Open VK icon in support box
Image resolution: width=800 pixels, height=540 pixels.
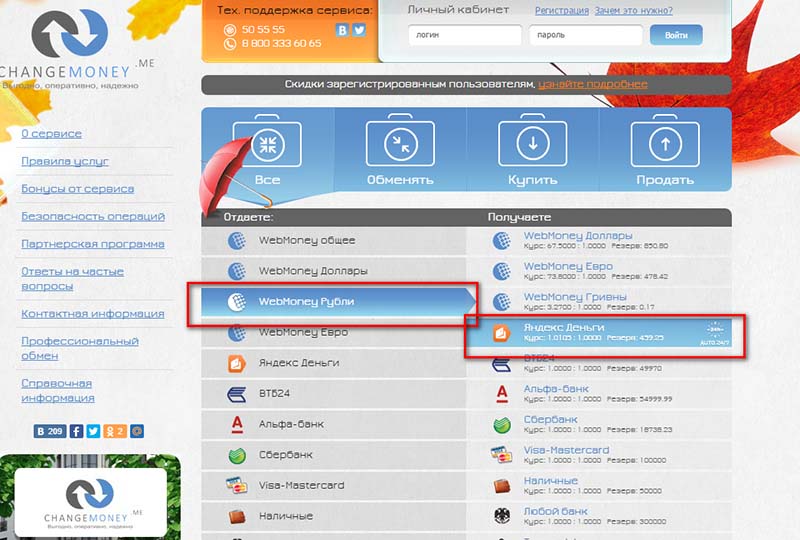(342, 30)
